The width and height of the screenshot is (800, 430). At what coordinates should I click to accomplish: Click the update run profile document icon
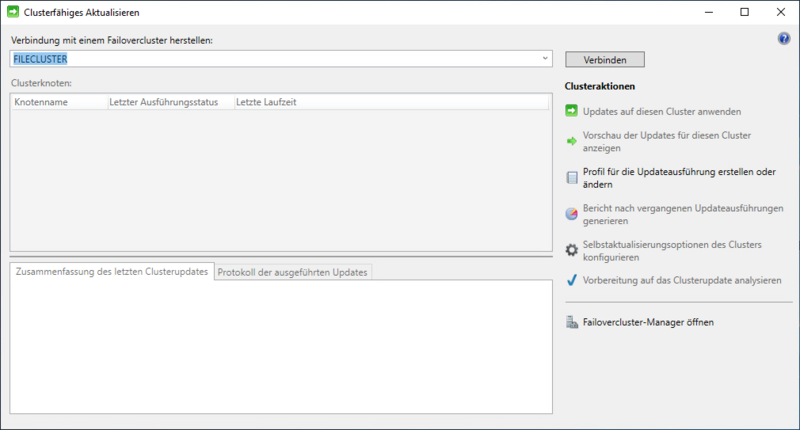click(x=572, y=178)
